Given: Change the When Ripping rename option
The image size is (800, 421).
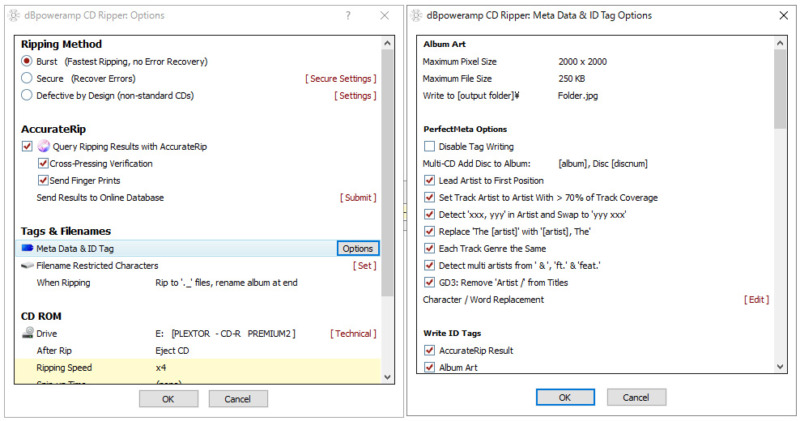Looking at the screenshot, I should click(227, 282).
